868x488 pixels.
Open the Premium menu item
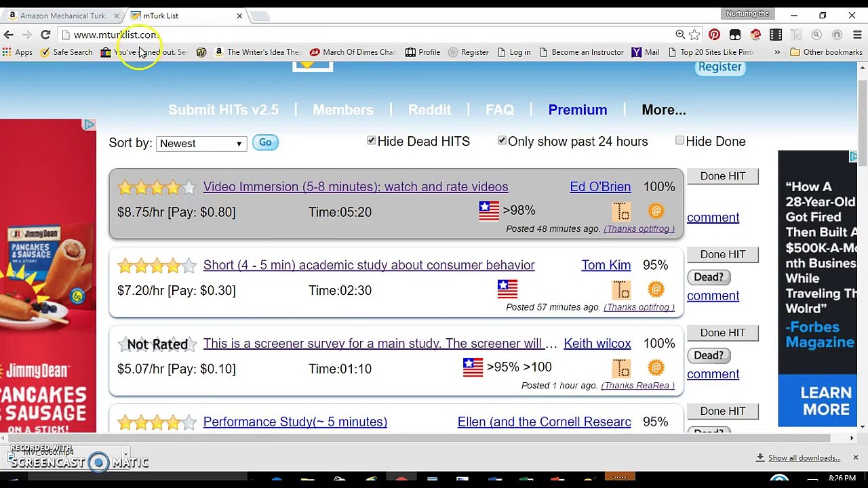point(578,110)
